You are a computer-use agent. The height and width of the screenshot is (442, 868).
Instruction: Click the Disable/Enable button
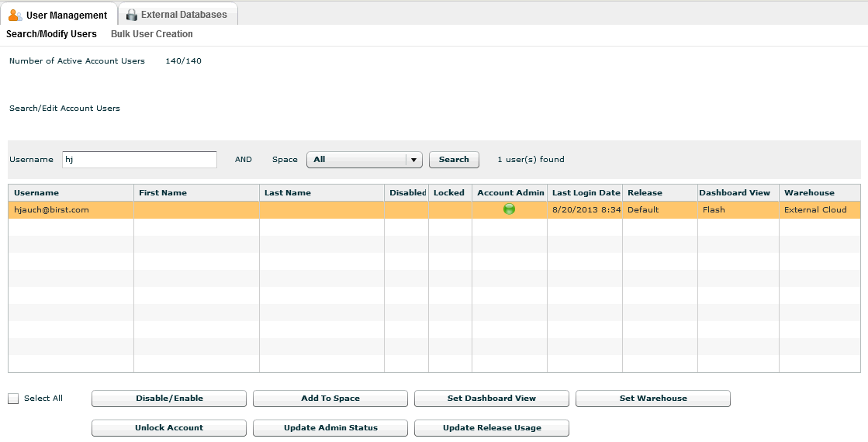168,399
